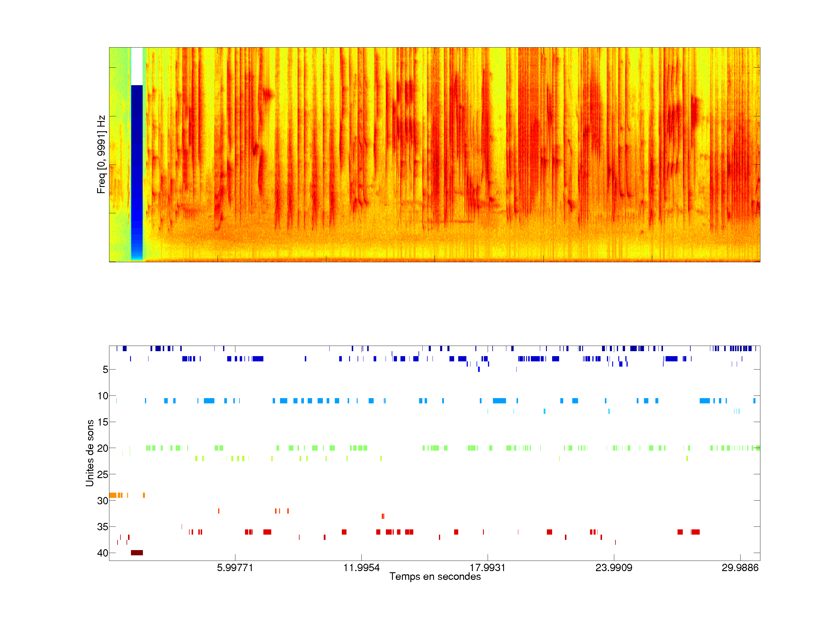Click the y-axis tick label 25
The image size is (840, 630).
(103, 474)
